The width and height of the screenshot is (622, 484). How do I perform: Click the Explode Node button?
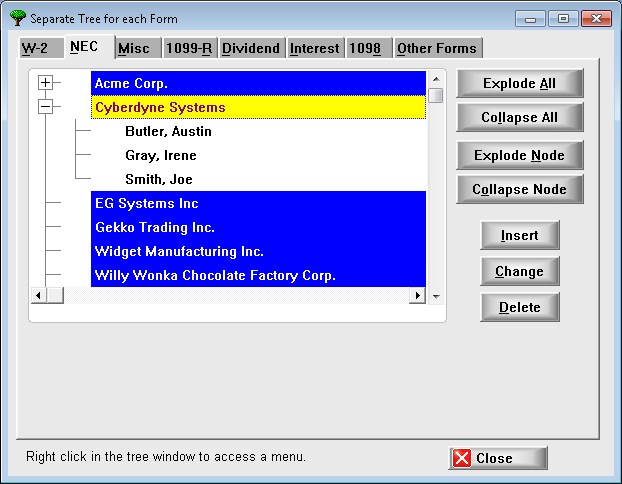(520, 155)
